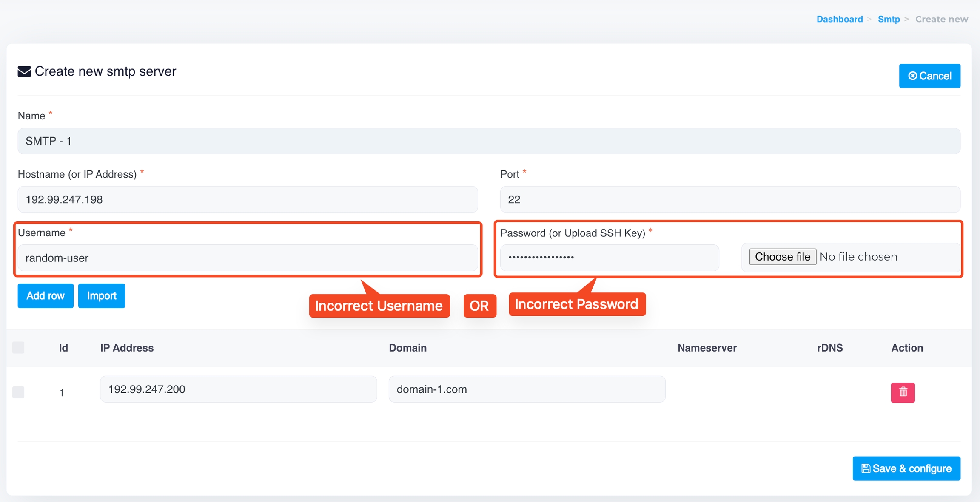980x502 pixels.
Task: Click the red trash delete icon
Action: tap(903, 392)
